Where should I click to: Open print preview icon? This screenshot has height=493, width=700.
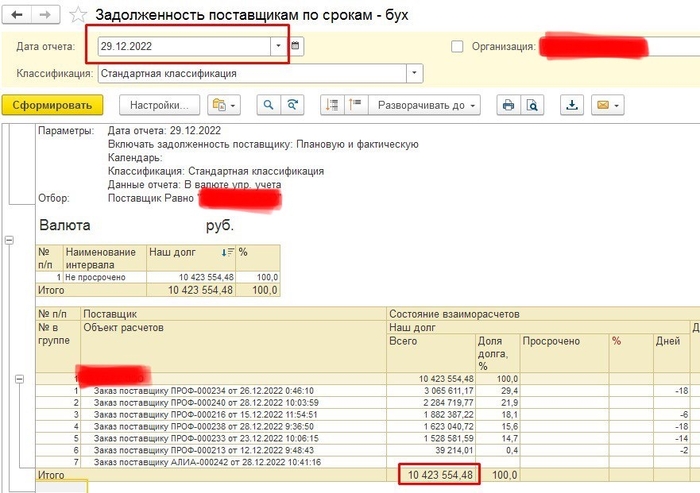pyautogui.click(x=533, y=105)
